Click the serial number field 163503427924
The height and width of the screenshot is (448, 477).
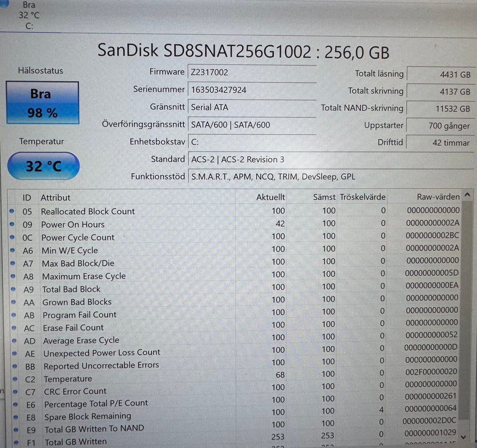point(252,90)
